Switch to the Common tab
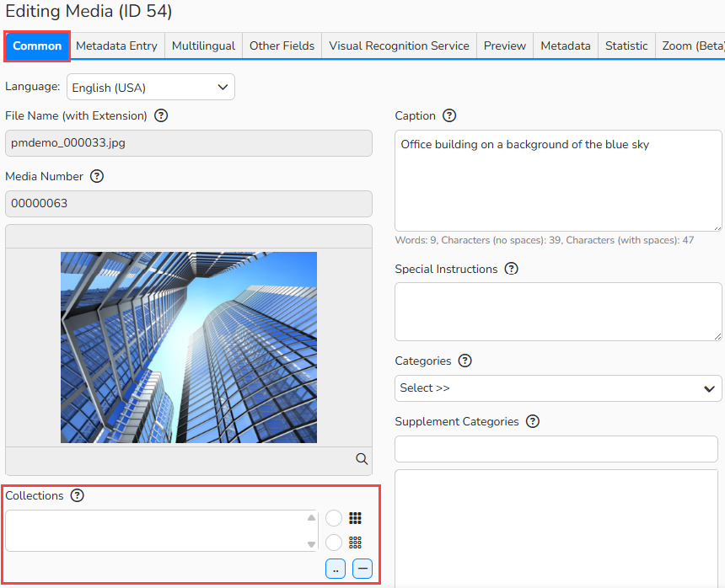Screen dimensions: 725x588 pos(37,45)
